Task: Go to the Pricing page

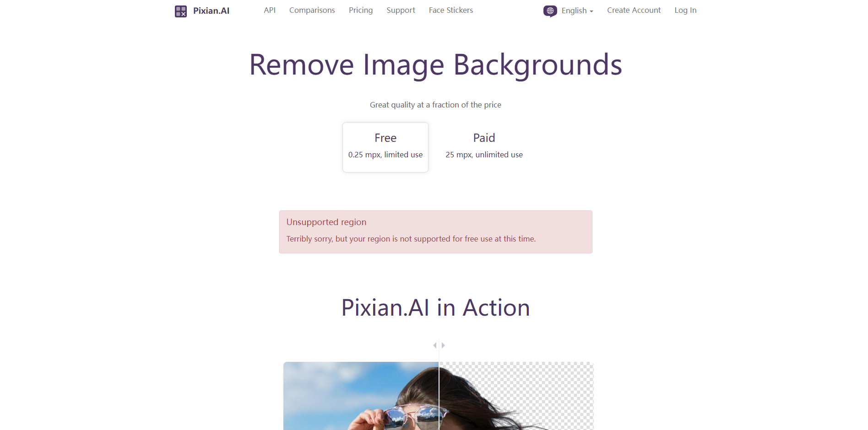Action: pyautogui.click(x=361, y=10)
